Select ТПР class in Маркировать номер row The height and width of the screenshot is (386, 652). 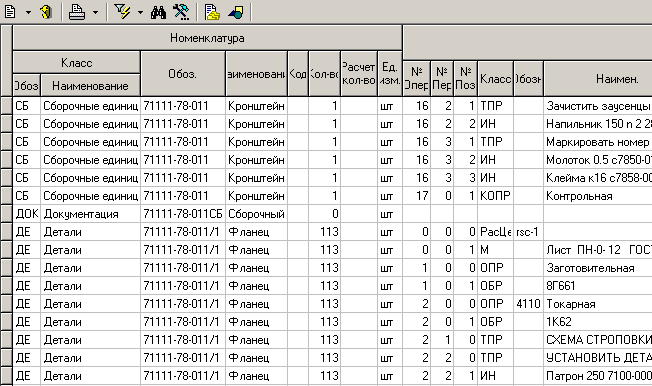pos(495,142)
